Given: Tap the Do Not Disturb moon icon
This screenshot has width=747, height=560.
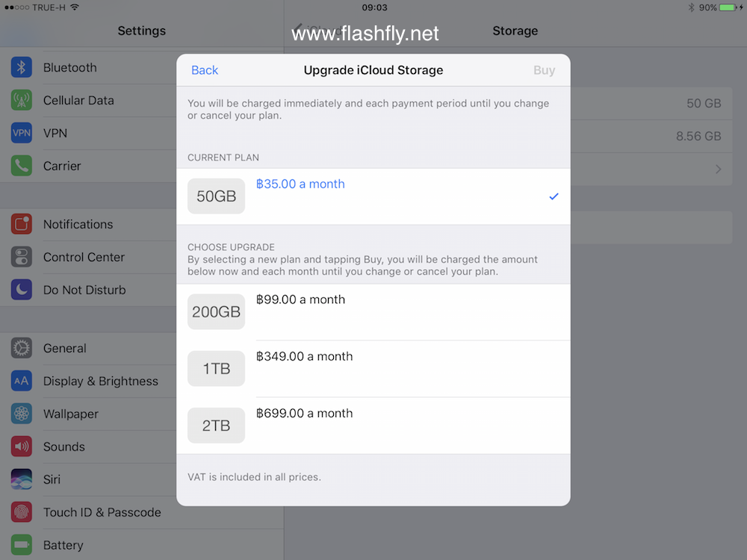Looking at the screenshot, I should tap(22, 290).
